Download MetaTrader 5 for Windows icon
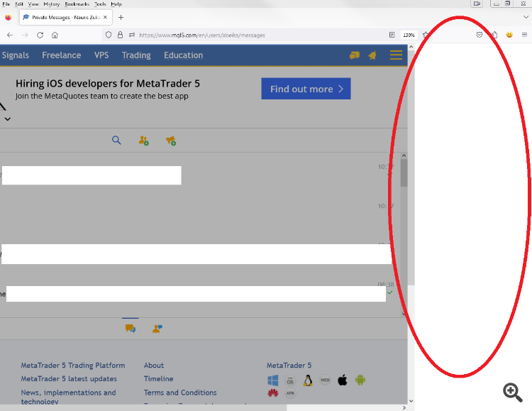 click(x=273, y=380)
